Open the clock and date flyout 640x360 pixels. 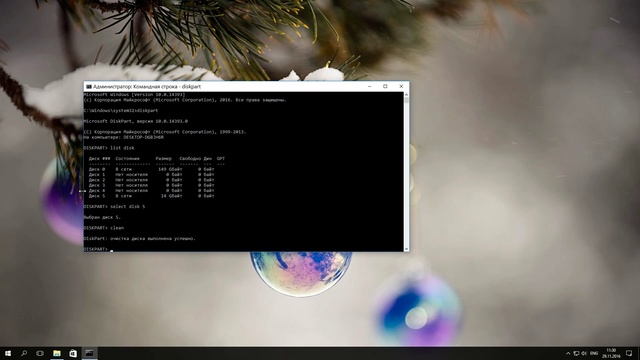(x=611, y=353)
